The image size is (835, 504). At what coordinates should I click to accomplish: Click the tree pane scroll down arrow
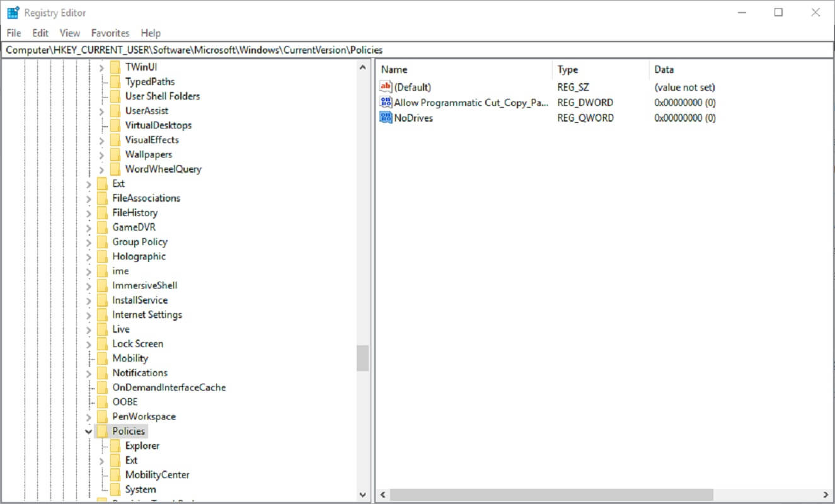[362, 495]
